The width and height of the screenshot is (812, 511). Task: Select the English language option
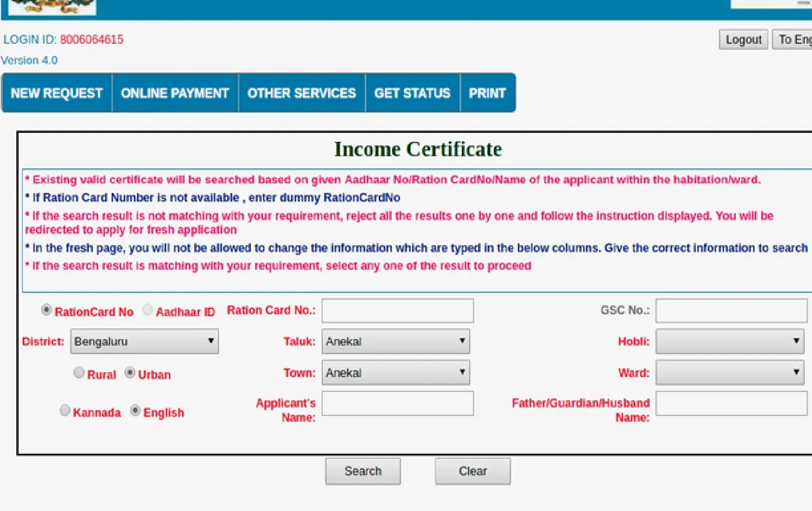(x=135, y=410)
